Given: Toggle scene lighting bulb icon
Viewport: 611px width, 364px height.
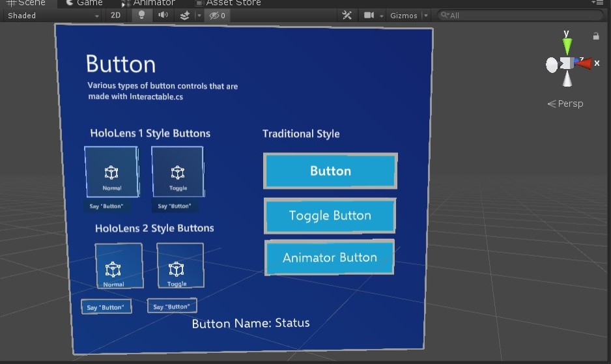Looking at the screenshot, I should point(141,15).
